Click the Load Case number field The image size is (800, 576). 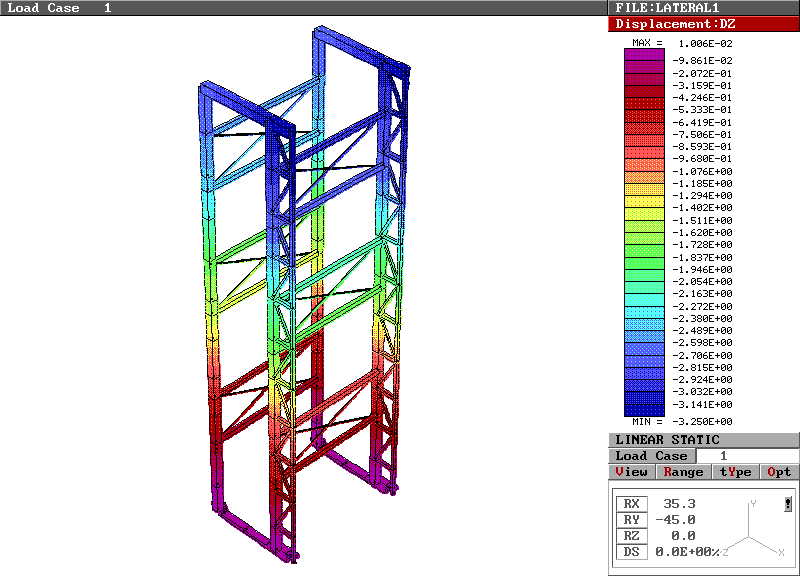[x=723, y=456]
